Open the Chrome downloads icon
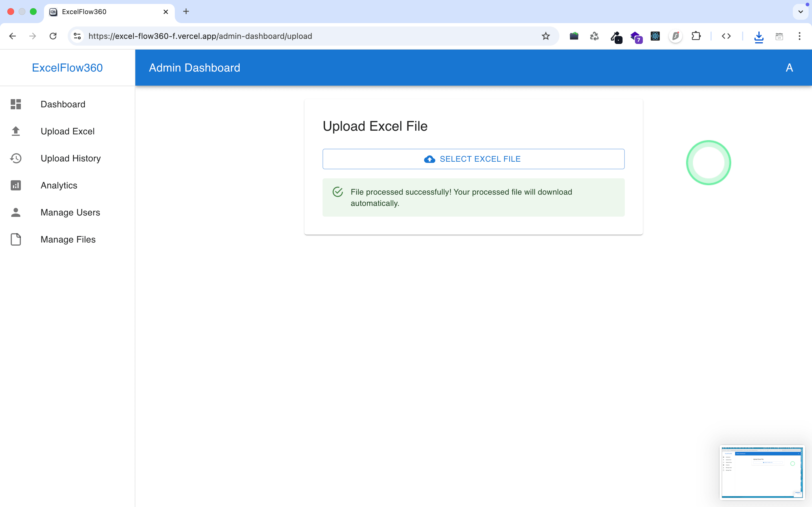 (759, 36)
